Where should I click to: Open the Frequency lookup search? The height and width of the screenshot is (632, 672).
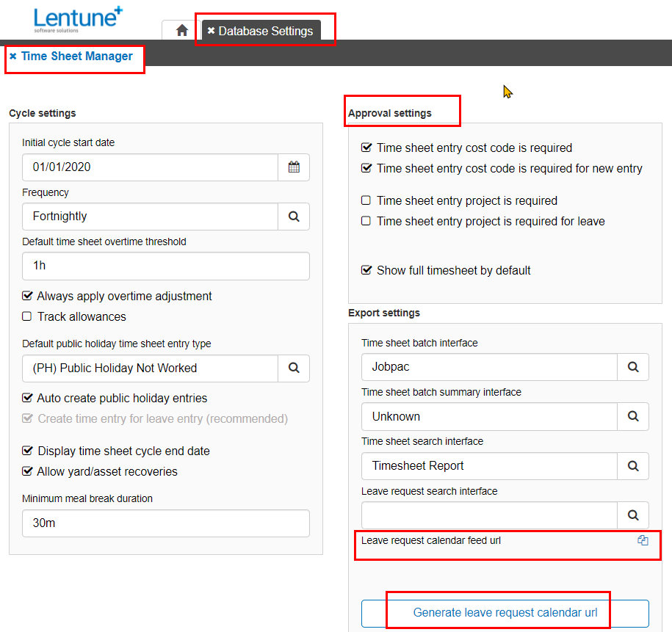[x=294, y=217]
